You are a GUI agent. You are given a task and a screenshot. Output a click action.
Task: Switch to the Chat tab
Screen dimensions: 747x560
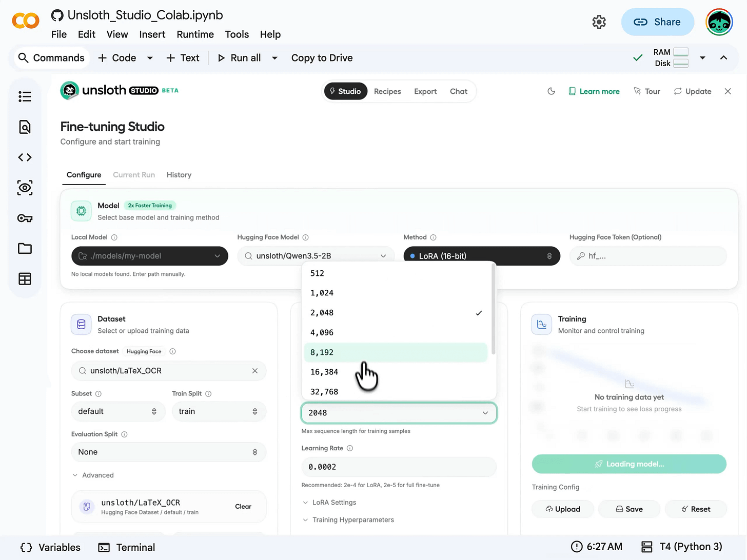(x=459, y=91)
